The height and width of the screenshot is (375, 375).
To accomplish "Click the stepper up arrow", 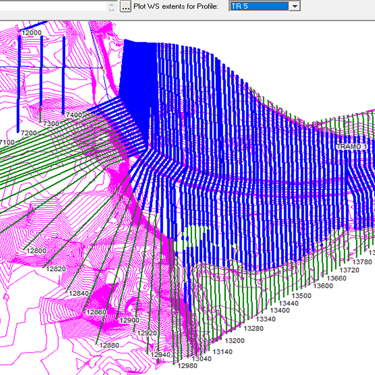I will coord(111,3).
